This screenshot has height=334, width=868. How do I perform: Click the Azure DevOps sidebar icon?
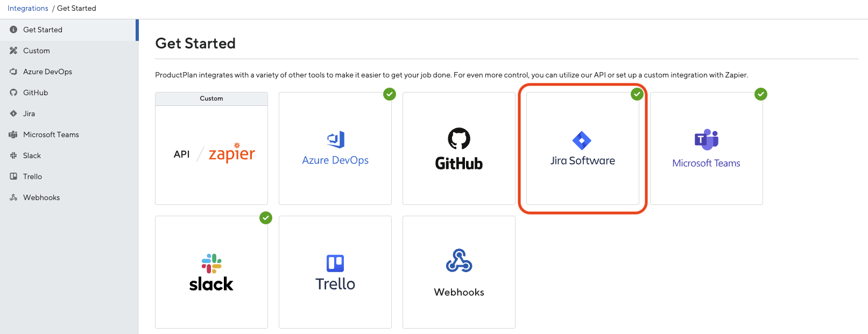(13, 72)
